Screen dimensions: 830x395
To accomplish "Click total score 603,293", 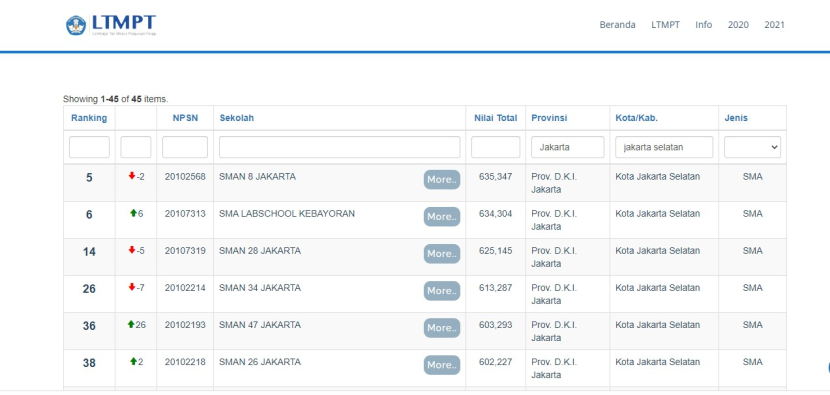I will click(495, 325).
